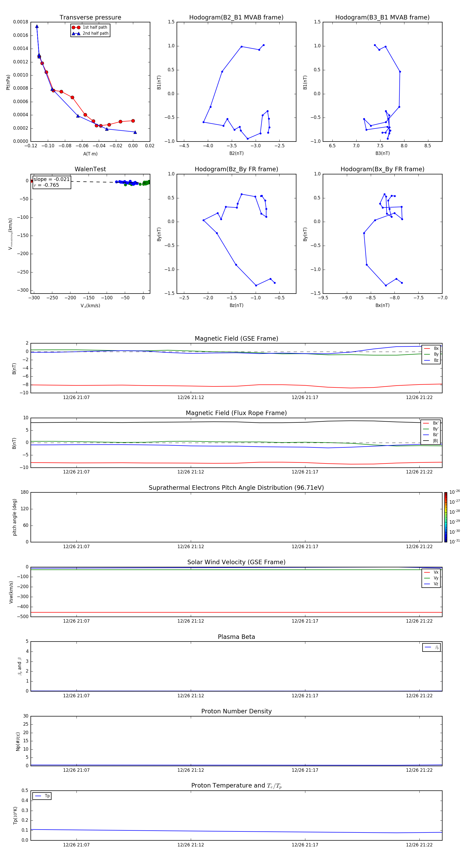Click the "Hodogram(Bz_By FR frame)" title
This screenshot has height=868, width=473.
pos(236,169)
